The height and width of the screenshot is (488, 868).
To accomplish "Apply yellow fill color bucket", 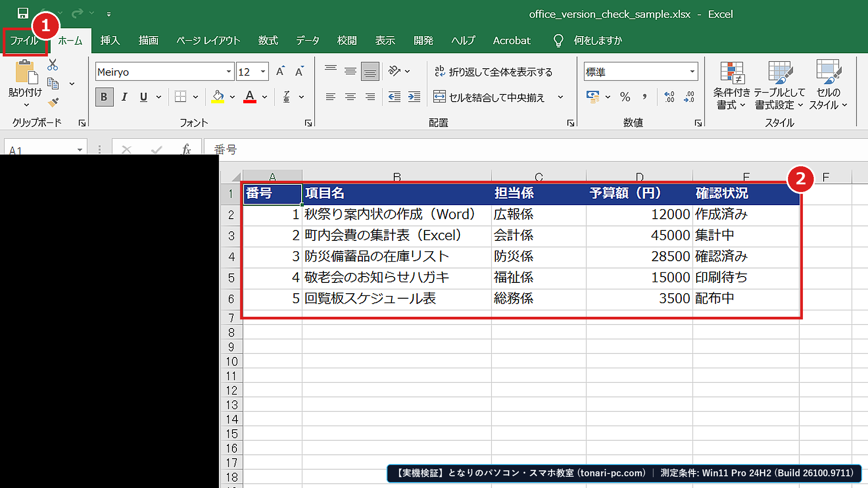I will click(x=218, y=97).
